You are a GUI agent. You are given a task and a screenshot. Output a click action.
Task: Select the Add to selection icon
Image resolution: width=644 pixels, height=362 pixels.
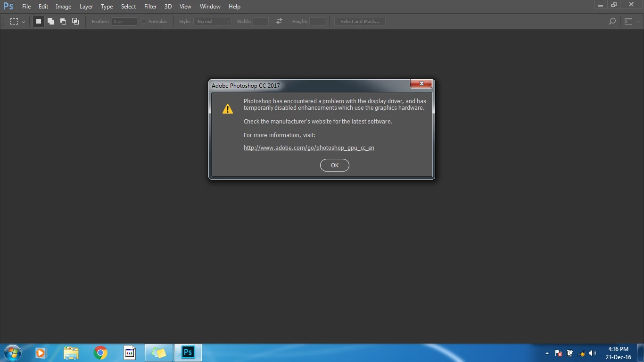pyautogui.click(x=51, y=21)
